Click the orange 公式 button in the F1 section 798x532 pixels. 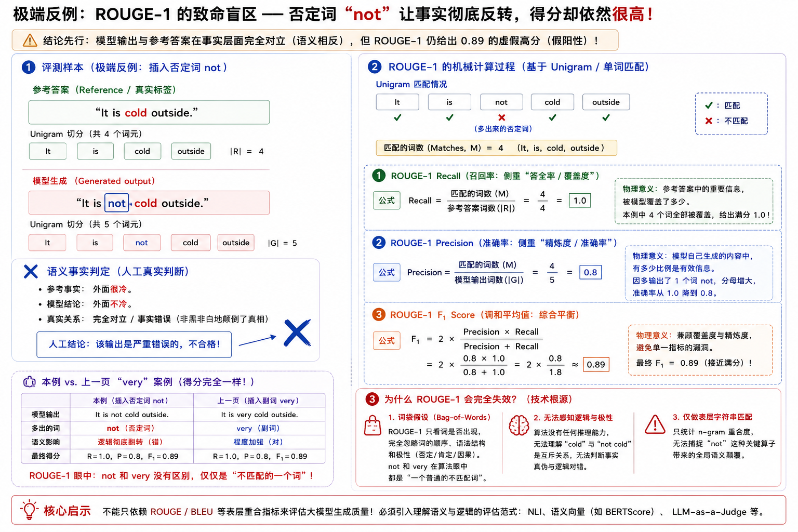[387, 341]
